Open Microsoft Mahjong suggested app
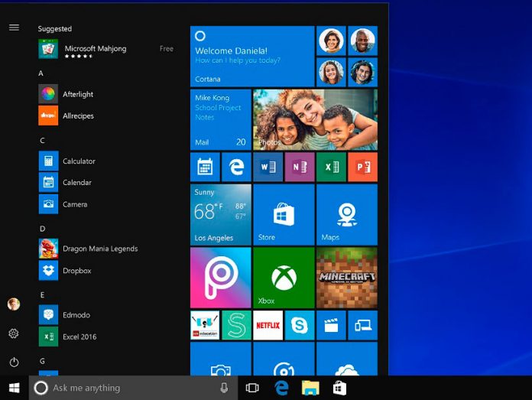 (106, 49)
